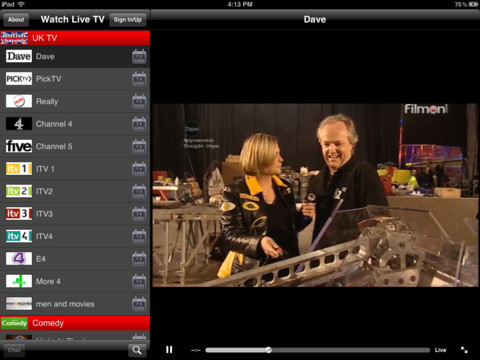Select Really channel name
Image resolution: width=480 pixels, height=360 pixels.
pyautogui.click(x=47, y=102)
